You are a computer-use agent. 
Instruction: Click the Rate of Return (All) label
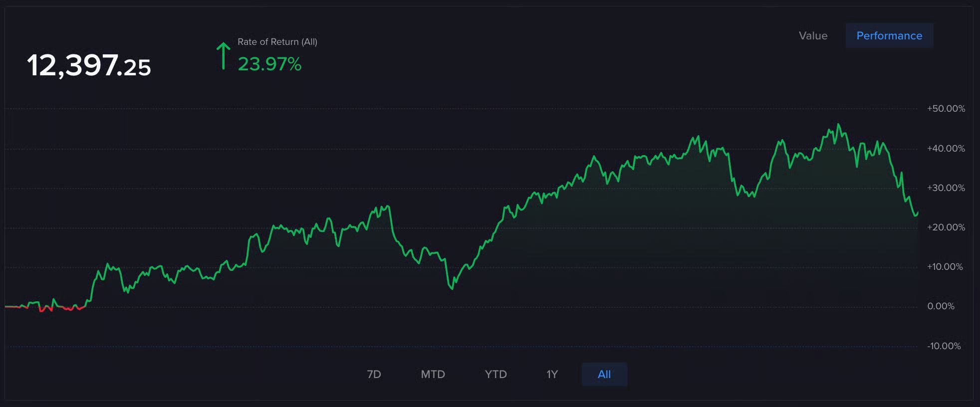click(277, 42)
